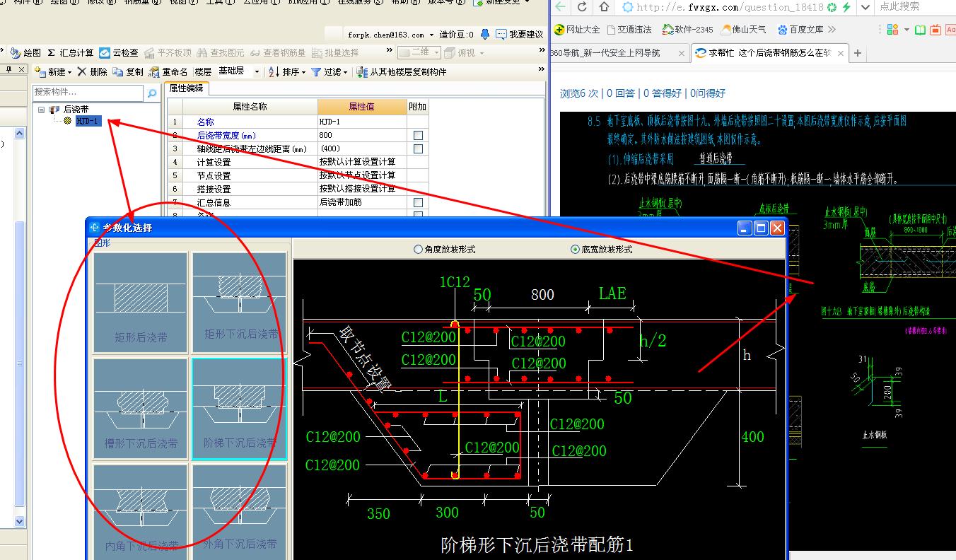Image resolution: width=956 pixels, height=560 pixels.
Task: Click the green lightning speed icon
Action: [x=846, y=7]
